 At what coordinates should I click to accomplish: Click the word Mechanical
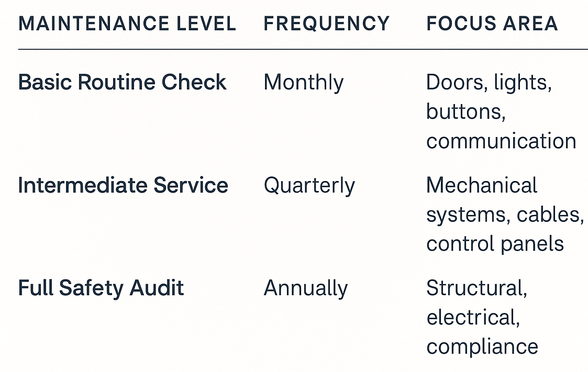click(x=482, y=185)
